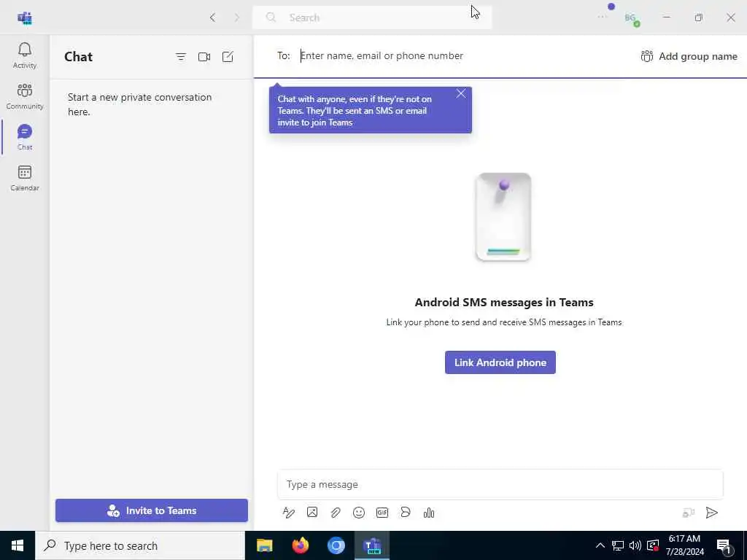The image size is (747, 560).
Task: Dismiss the chat with anyone tooltip
Action: point(461,94)
